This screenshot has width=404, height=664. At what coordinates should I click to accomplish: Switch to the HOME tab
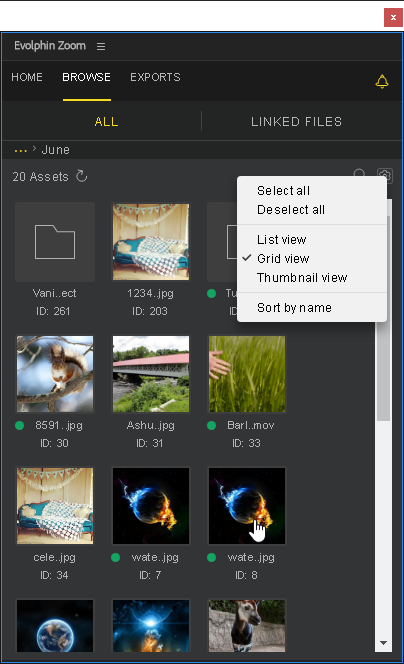point(27,77)
